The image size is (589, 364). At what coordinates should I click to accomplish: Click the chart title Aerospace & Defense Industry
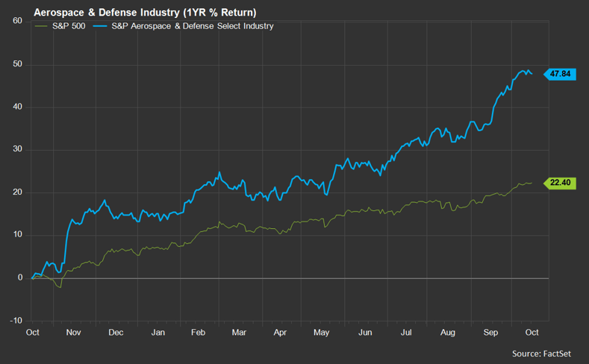tap(145, 13)
